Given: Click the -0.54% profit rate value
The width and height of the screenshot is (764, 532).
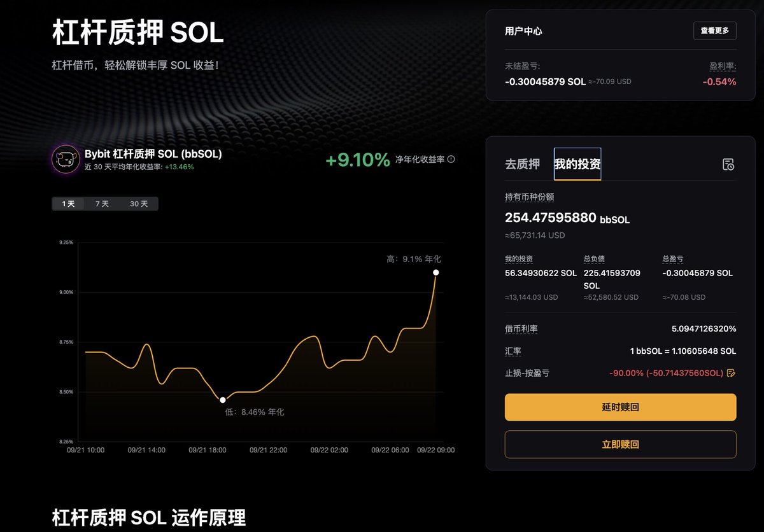Looking at the screenshot, I should click(719, 81).
